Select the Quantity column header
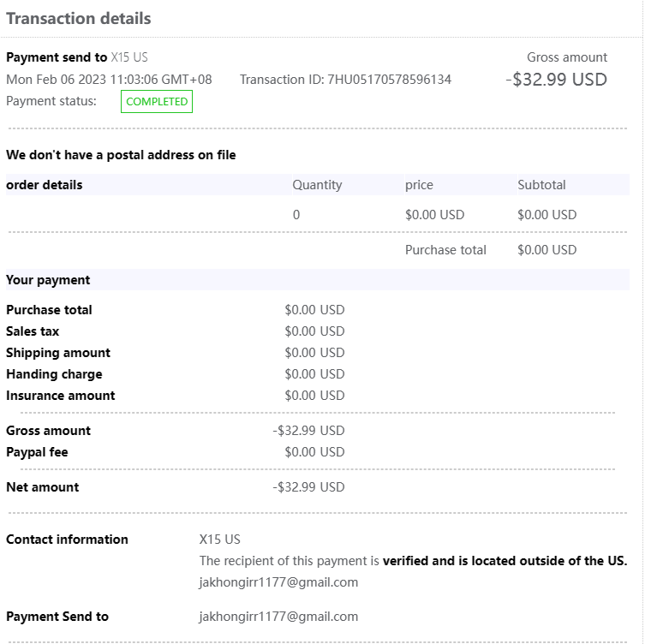This screenshot has width=657, height=644. point(317,185)
